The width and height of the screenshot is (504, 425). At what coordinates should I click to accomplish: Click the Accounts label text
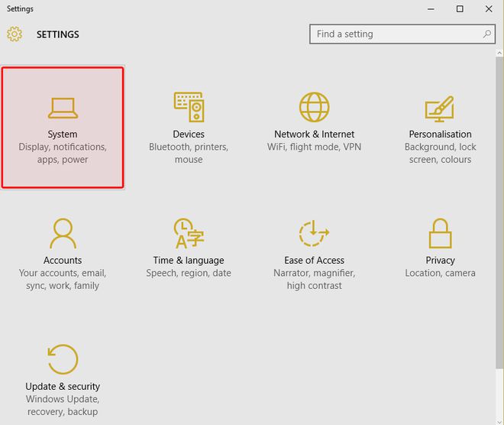coord(63,261)
